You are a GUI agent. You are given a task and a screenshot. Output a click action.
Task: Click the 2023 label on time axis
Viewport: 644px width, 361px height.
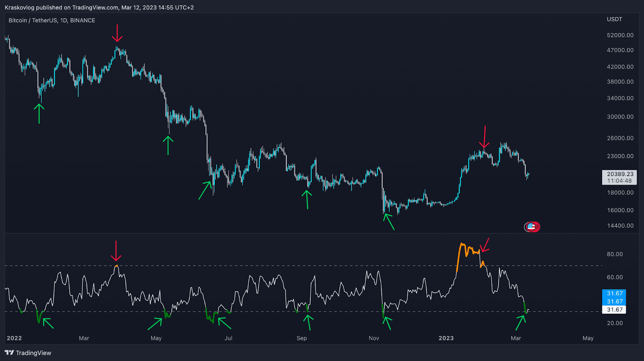(x=446, y=338)
